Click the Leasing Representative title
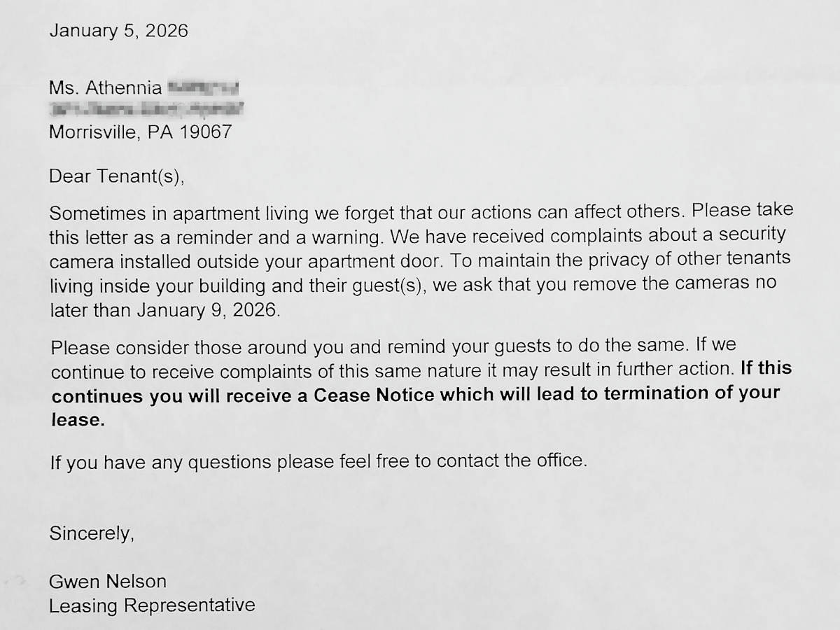The width and height of the screenshot is (840, 630). tap(152, 605)
